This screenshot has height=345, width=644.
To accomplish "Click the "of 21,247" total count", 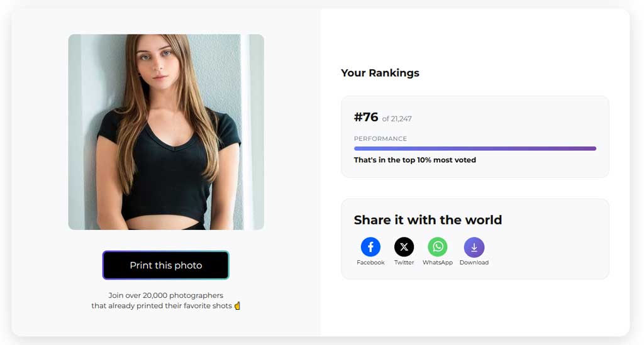I will coord(397,119).
